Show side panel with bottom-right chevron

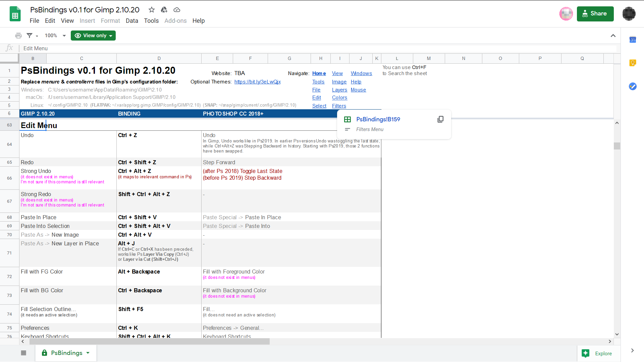[x=632, y=350]
